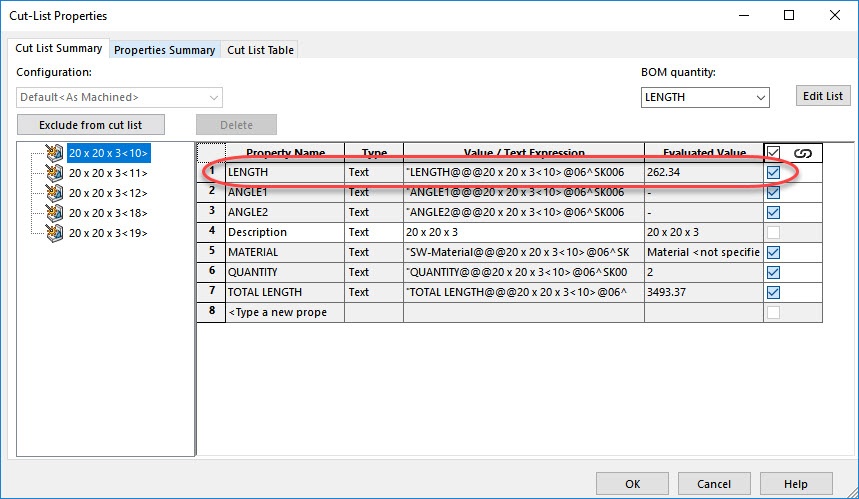The width and height of the screenshot is (859, 499).
Task: Switch to Properties Summary tab
Action: tap(164, 50)
